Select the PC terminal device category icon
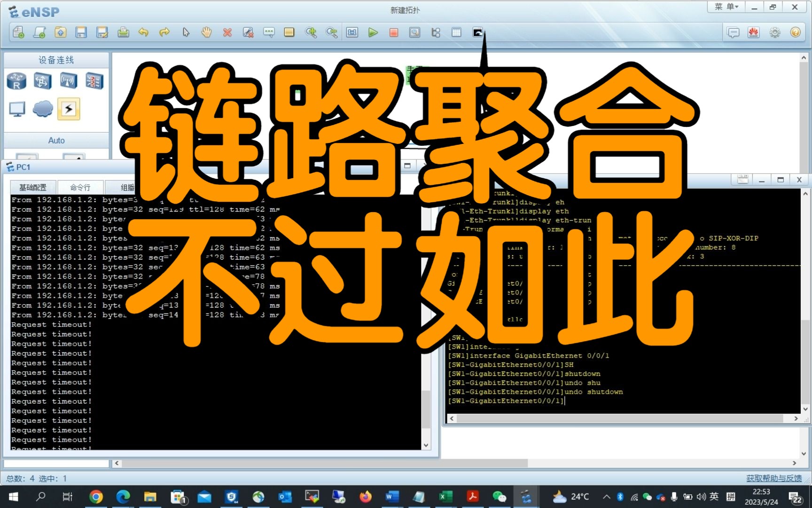This screenshot has width=812, height=508. pos(17,109)
